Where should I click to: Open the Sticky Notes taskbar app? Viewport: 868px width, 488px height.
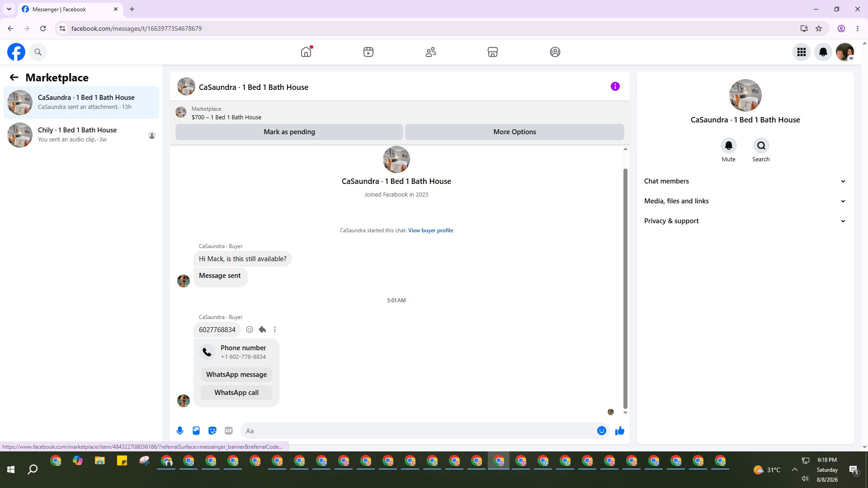click(x=122, y=461)
